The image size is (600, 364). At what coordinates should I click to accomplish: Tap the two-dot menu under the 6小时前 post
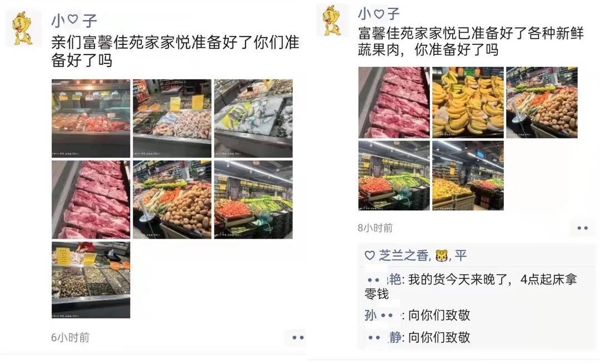[297, 337]
